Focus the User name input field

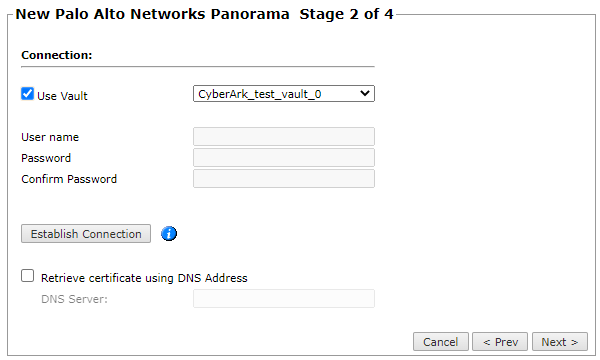284,137
